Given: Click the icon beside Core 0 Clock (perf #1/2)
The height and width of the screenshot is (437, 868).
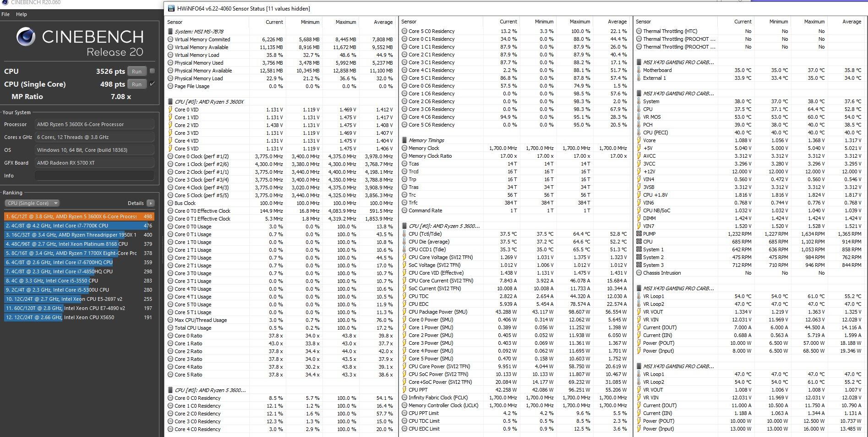Looking at the screenshot, I should pyautogui.click(x=170, y=156).
